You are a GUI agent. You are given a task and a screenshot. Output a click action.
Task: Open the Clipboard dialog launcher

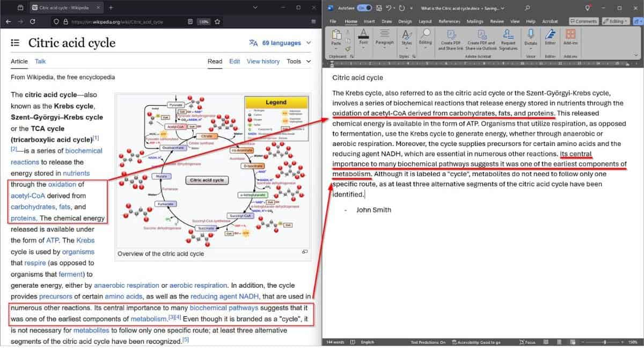[x=352, y=56]
